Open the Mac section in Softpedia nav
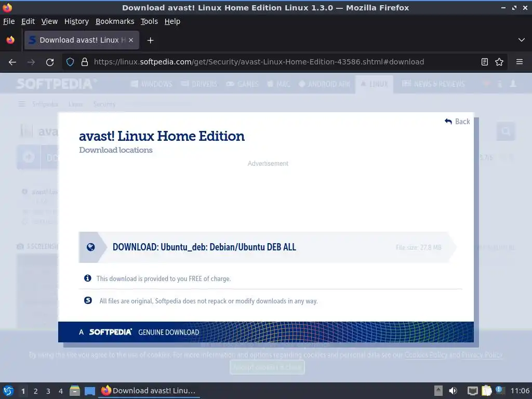This screenshot has height=399, width=532. click(278, 84)
